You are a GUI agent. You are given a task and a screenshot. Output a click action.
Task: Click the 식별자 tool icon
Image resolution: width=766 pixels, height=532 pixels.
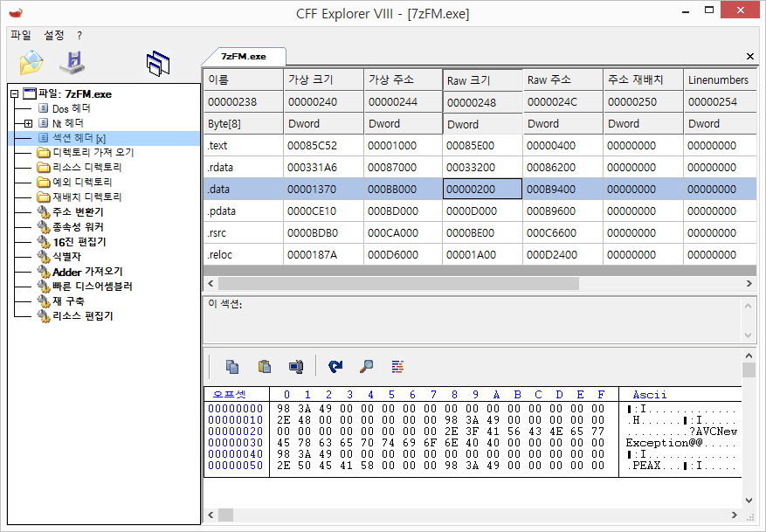(44, 257)
